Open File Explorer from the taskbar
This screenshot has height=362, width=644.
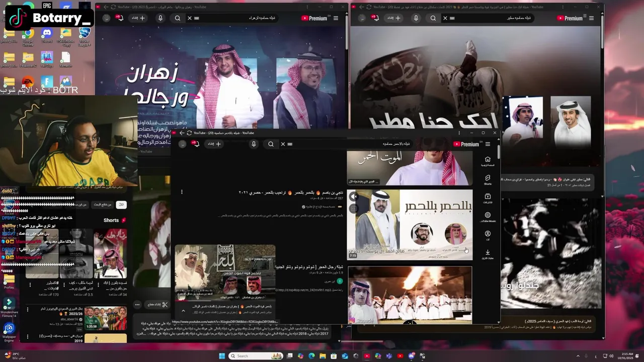coord(323,356)
